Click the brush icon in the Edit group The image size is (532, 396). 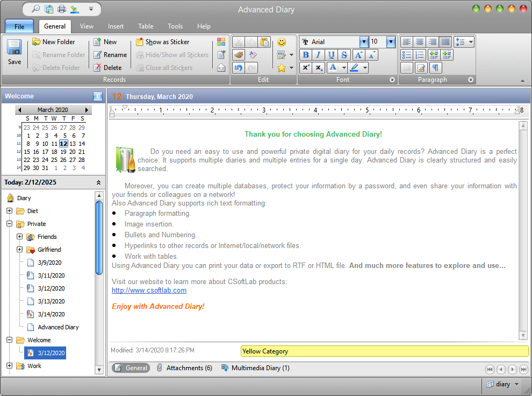[x=239, y=55]
